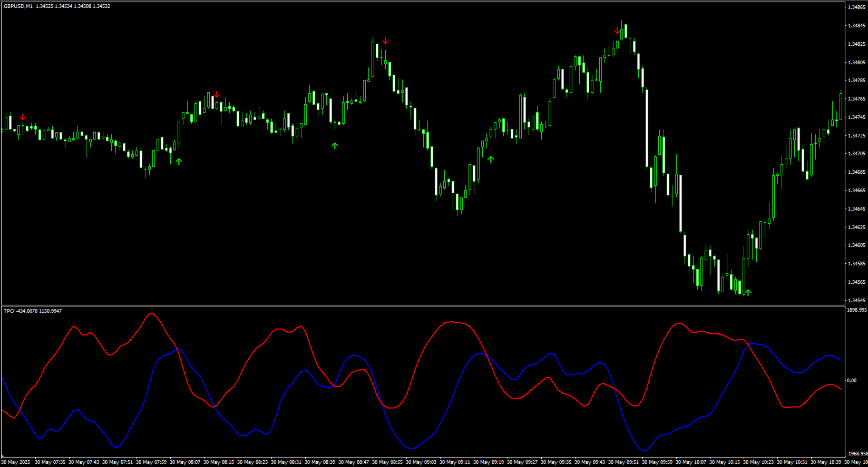Click the 1.34825 price label
The image size is (868, 467).
pyautogui.click(x=856, y=44)
